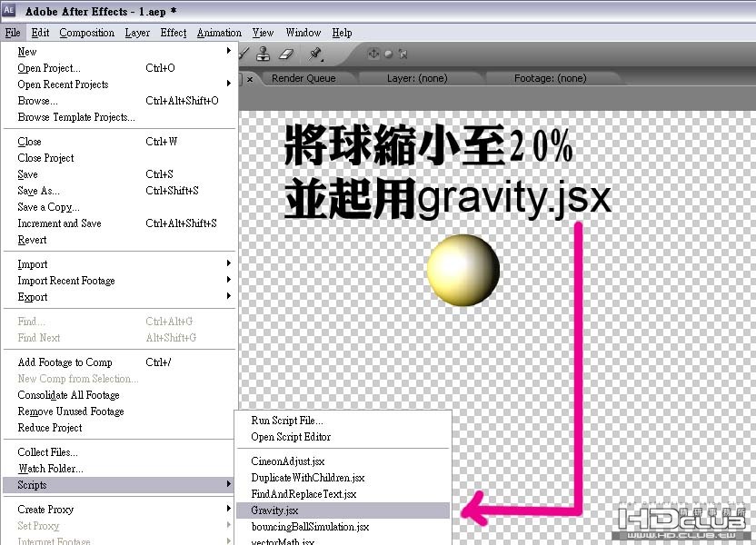
Task: Select Remove Unused Footage
Action: (119, 411)
